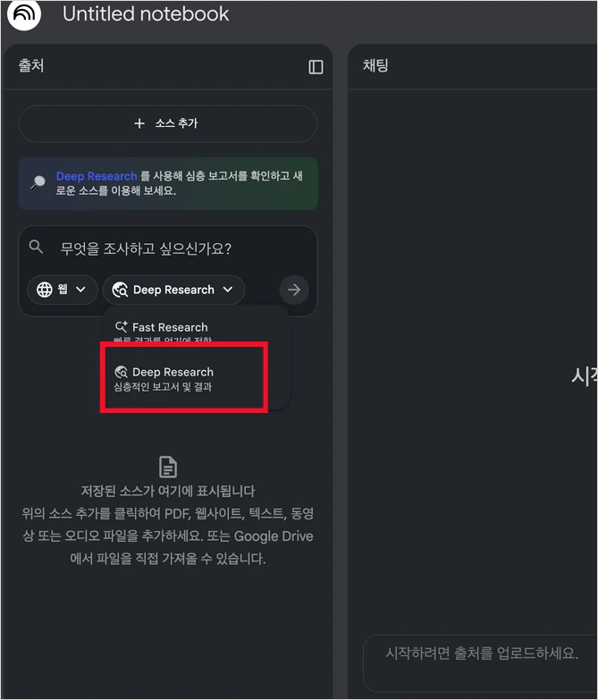
Task: Open the blue Deep Research link in banner
Action: click(97, 176)
